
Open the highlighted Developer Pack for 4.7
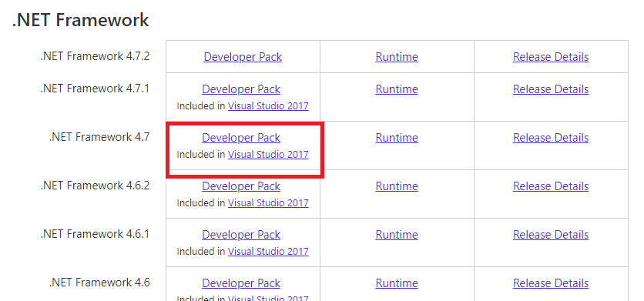[241, 138]
